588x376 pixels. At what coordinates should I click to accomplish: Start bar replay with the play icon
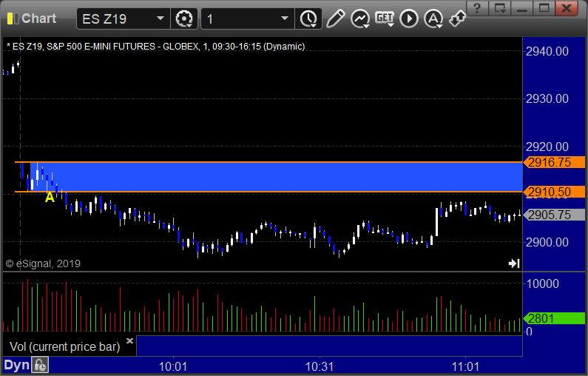409,19
